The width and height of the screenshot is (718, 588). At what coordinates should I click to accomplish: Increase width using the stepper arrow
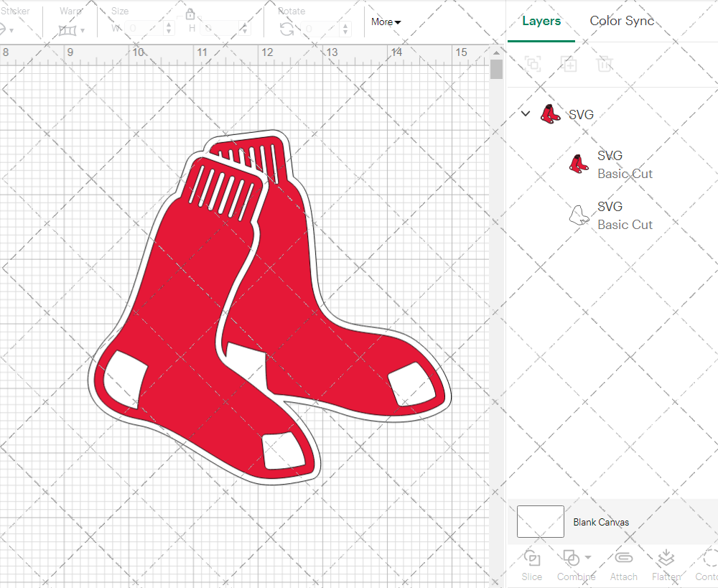(169, 24)
